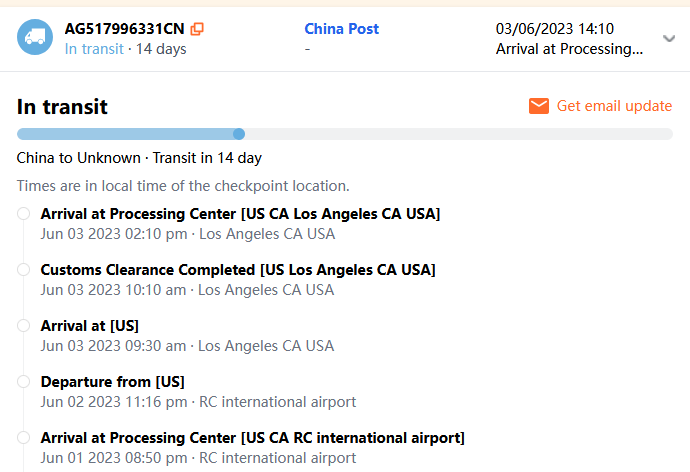Image resolution: width=690 pixels, height=472 pixels.
Task: Click the first timeline checkpoint circle
Action: coord(23,213)
